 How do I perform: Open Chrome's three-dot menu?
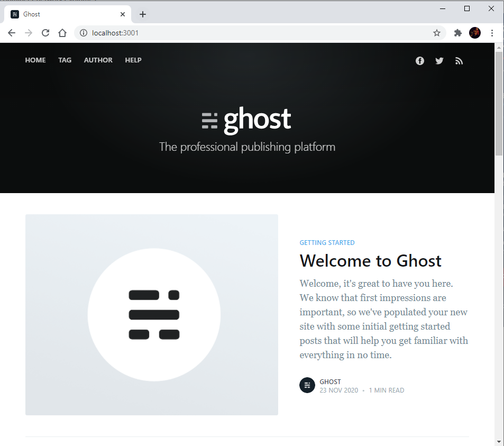pos(492,33)
